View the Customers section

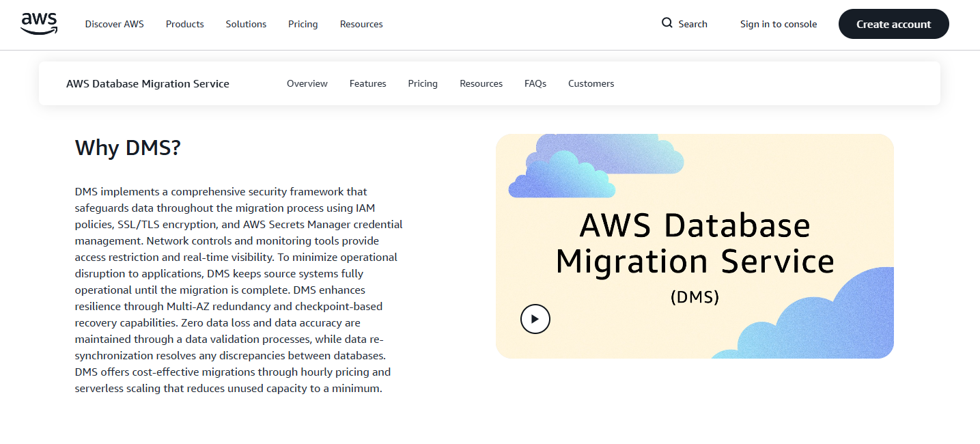591,83
